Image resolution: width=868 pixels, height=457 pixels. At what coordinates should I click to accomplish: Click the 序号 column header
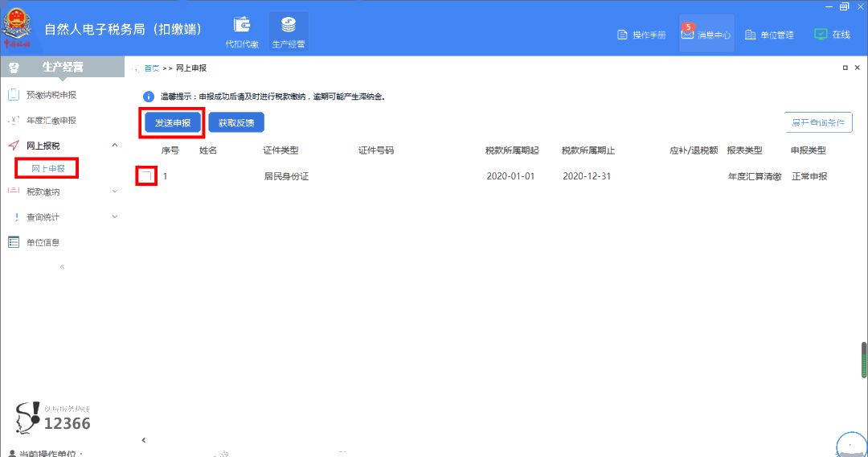[x=170, y=150]
